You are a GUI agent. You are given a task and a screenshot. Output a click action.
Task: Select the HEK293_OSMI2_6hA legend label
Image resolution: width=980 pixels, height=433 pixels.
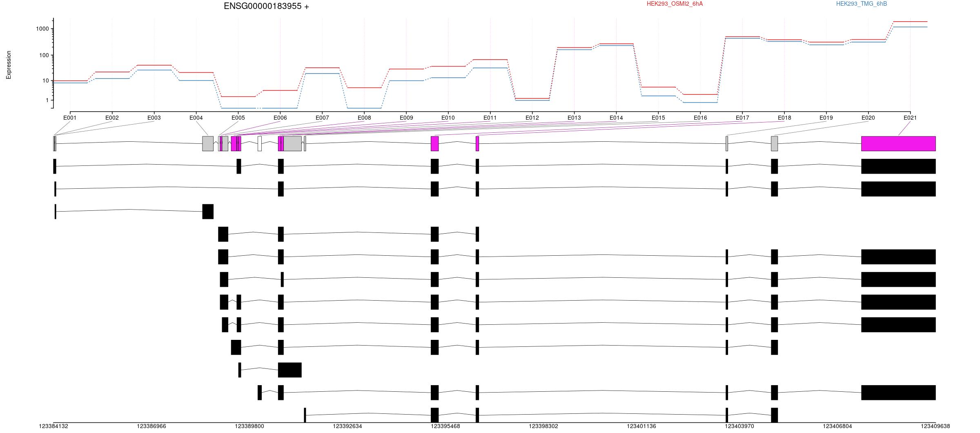click(x=675, y=4)
